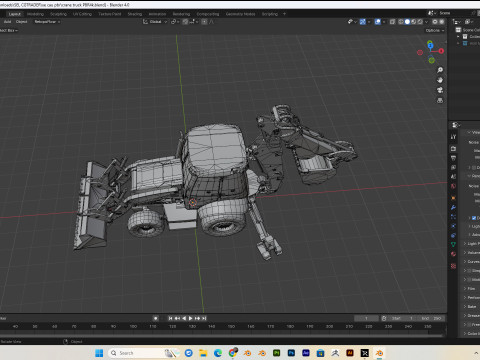
Task: Open the RetopoFlow dropdown menu
Action: tap(47, 22)
